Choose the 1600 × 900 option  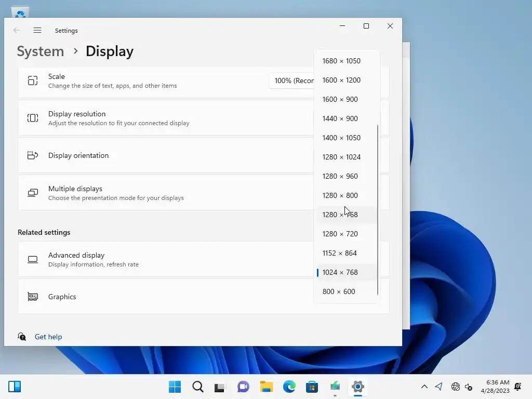click(x=346, y=99)
